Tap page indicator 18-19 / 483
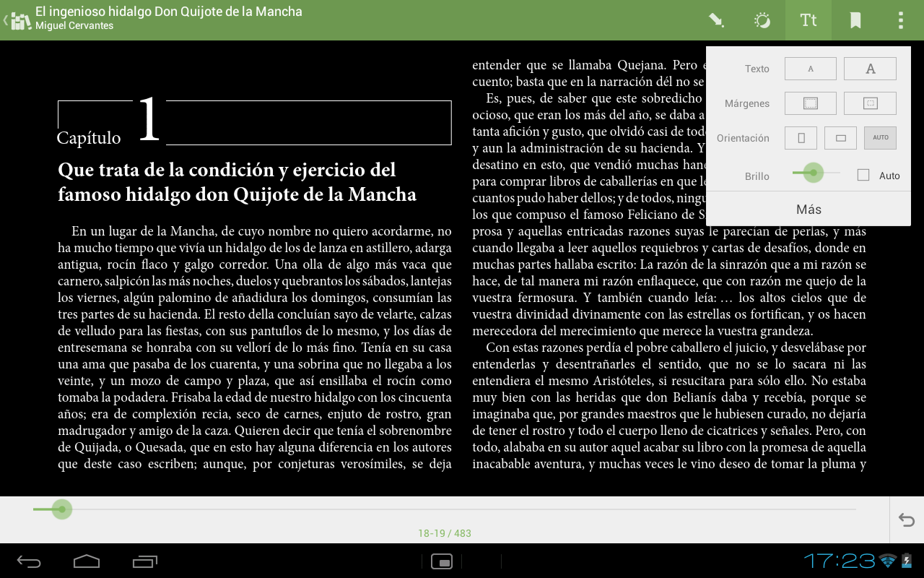This screenshot has width=924, height=578. (x=445, y=533)
